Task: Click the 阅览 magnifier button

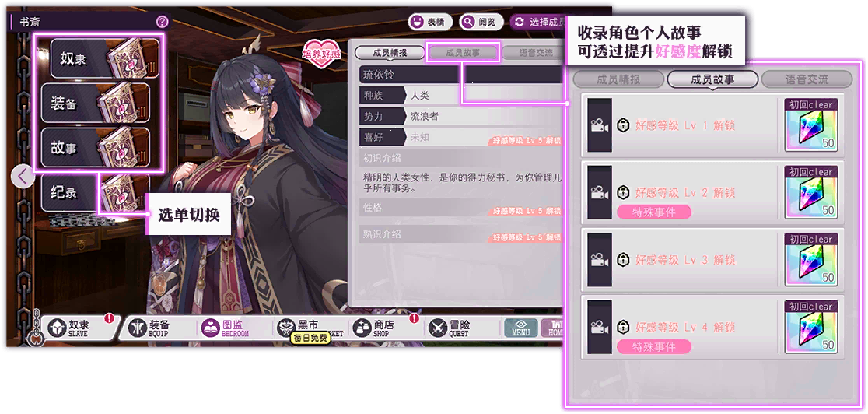Action: pos(481,22)
